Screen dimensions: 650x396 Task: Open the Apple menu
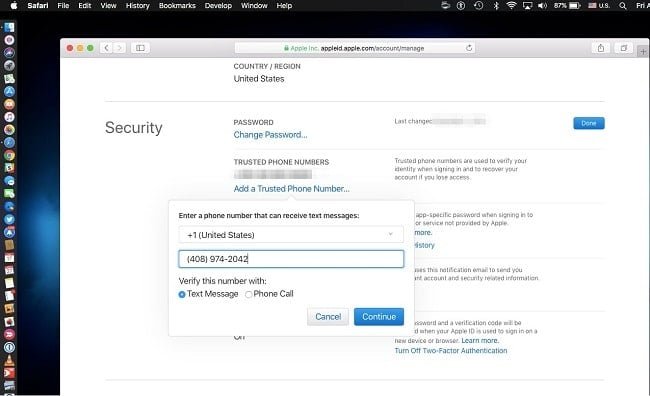pyautogui.click(x=14, y=5)
